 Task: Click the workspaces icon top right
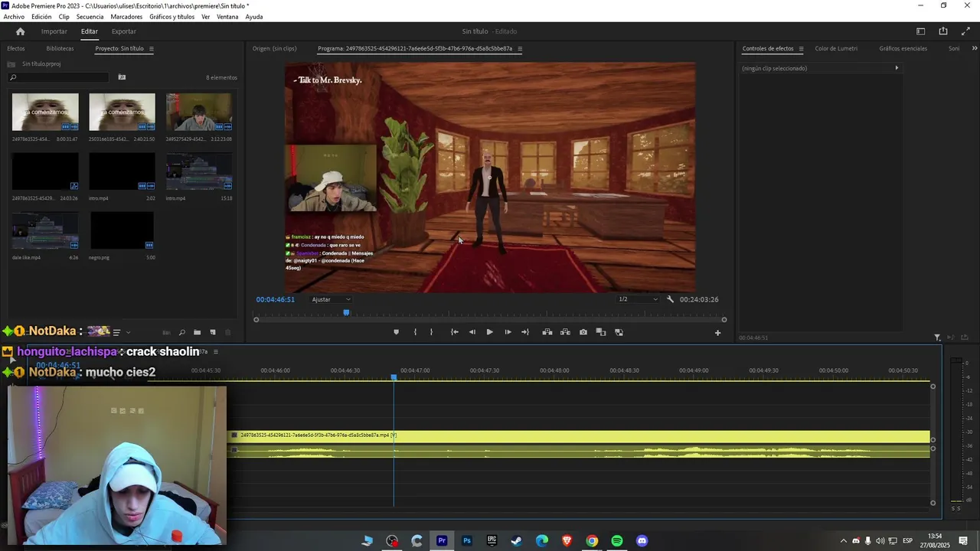coord(921,31)
